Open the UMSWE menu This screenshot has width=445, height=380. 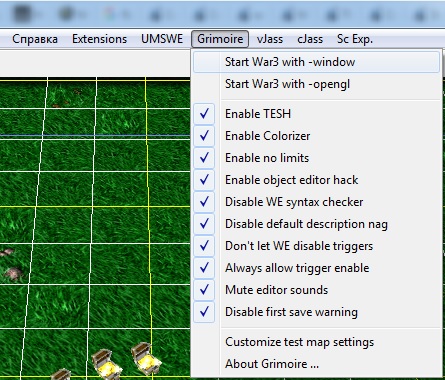click(162, 39)
